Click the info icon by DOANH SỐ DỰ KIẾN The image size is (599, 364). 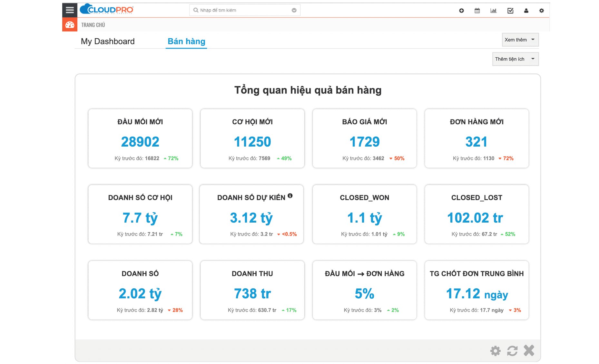coord(290,196)
